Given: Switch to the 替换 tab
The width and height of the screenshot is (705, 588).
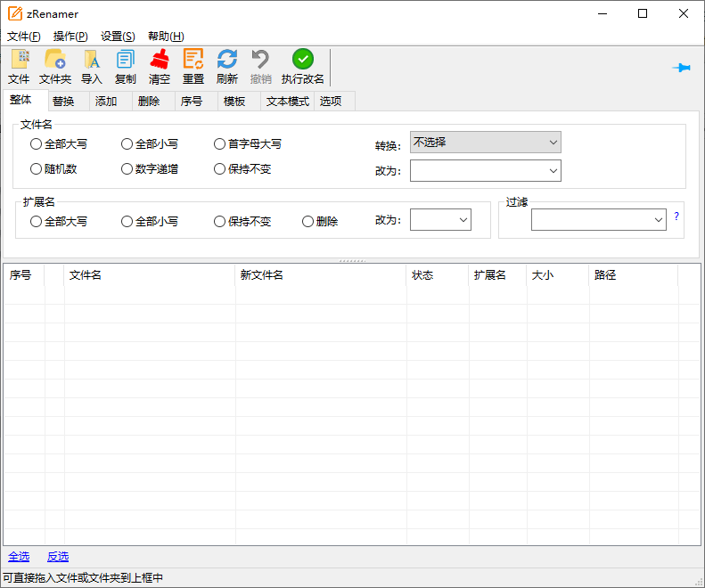Looking at the screenshot, I should pos(63,102).
